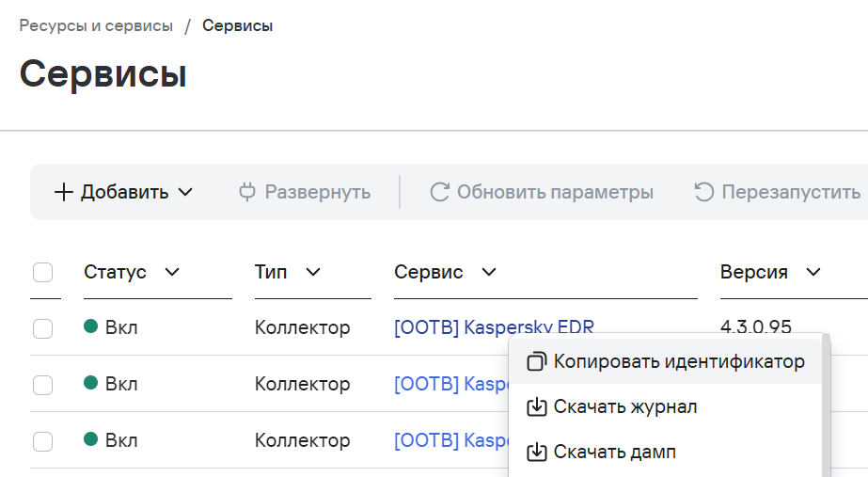Click the plus icon next to Добавить
This screenshot has height=477, width=868.
63,192
